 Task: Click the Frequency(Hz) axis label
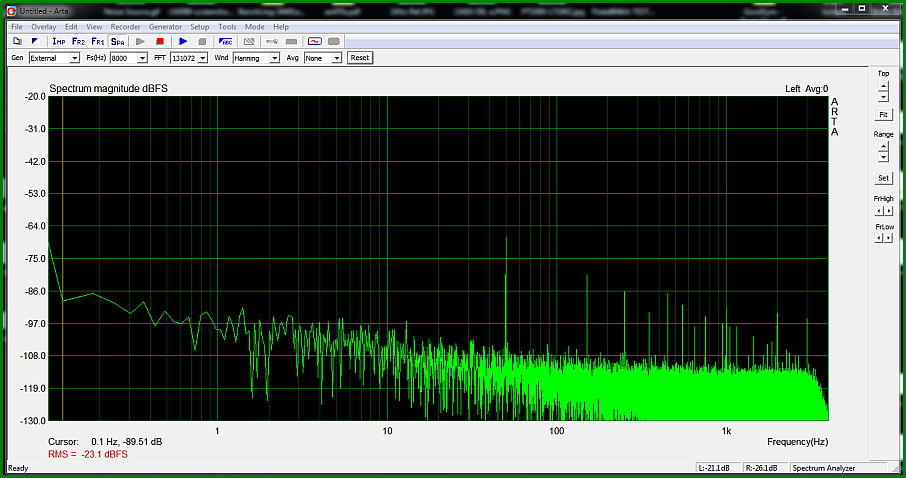pyautogui.click(x=797, y=442)
